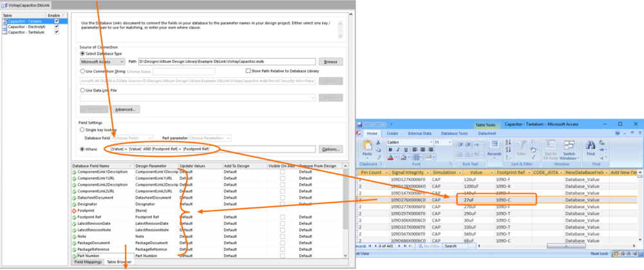Align text right in Access Font group
Viewport: 644px width, 270px height.
(x=430, y=149)
